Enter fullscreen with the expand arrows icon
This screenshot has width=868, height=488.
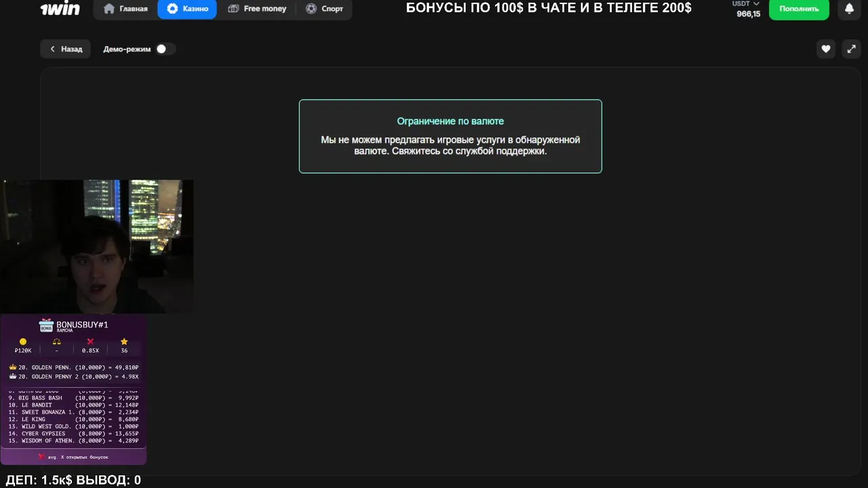(851, 49)
